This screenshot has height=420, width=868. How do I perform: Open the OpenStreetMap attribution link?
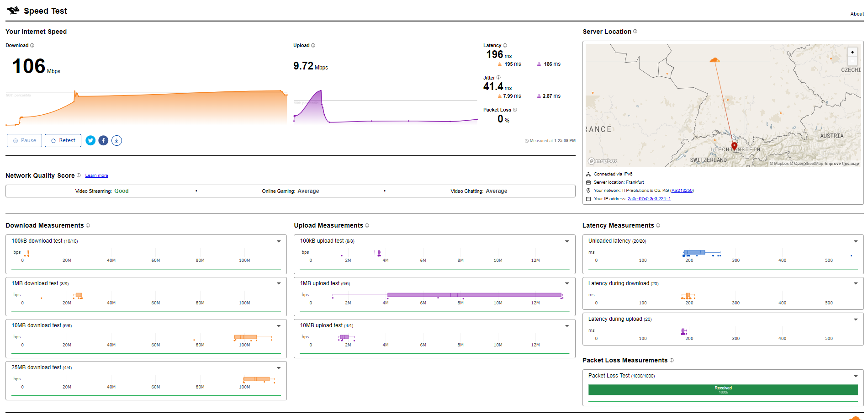point(807,164)
